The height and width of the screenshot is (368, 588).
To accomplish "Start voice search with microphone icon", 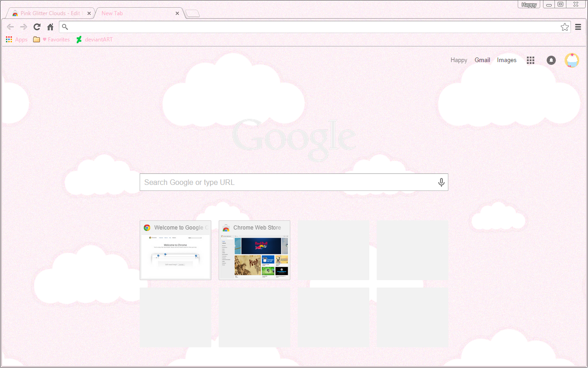I will pyautogui.click(x=441, y=183).
